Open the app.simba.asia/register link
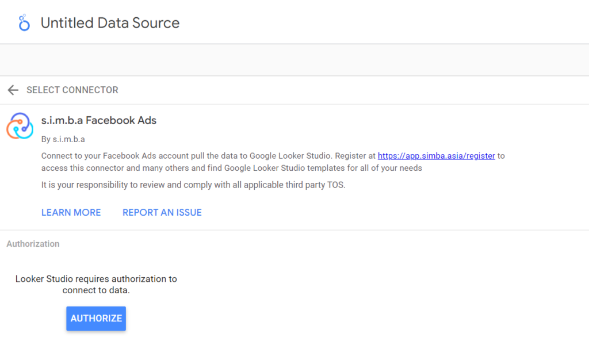This screenshot has height=364, width=589. tap(436, 156)
